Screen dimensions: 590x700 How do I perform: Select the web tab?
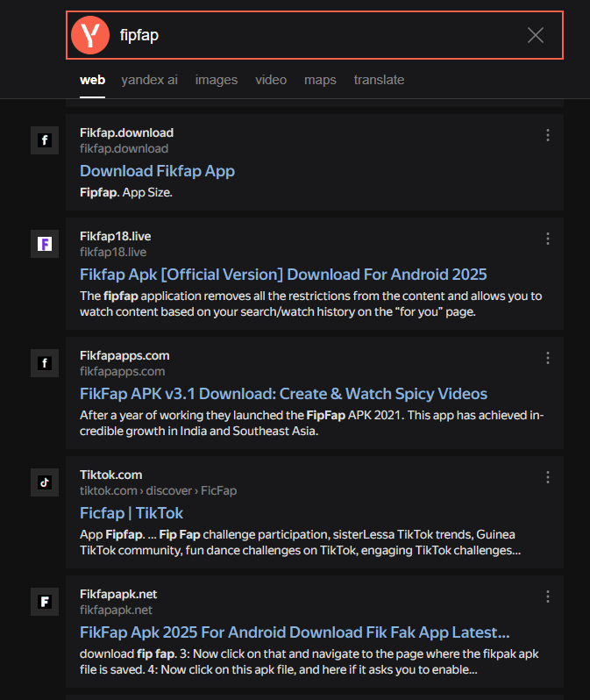[x=92, y=80]
